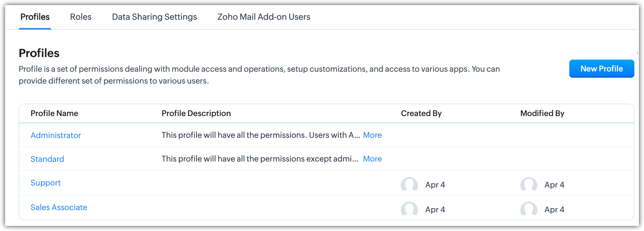
Task: Click Sales Associate's Modified By avatar
Action: click(529, 209)
